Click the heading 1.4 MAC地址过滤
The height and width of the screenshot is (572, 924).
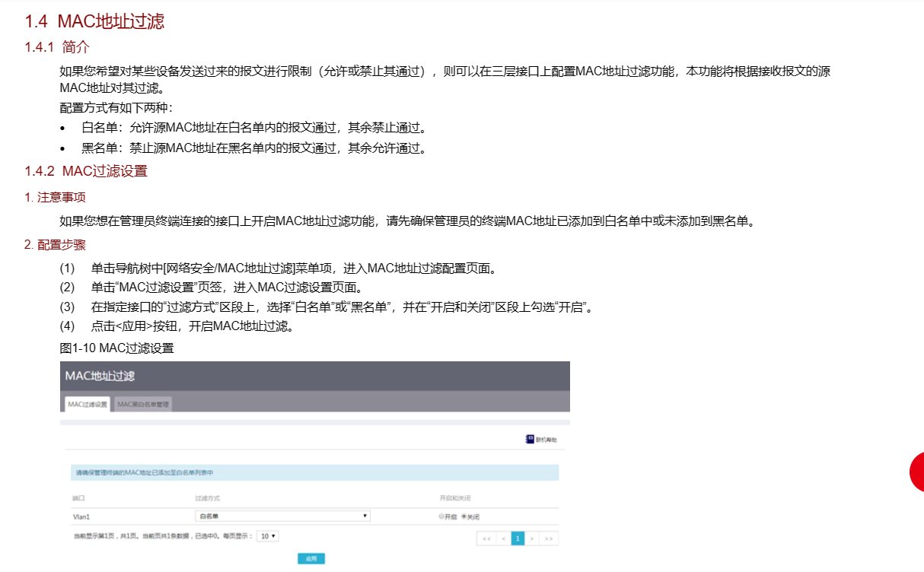(x=94, y=21)
